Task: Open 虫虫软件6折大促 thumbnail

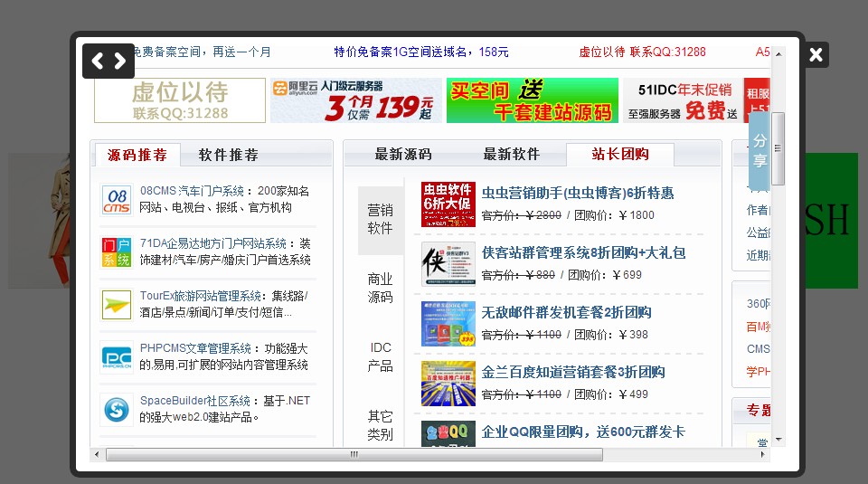Action: point(448,204)
